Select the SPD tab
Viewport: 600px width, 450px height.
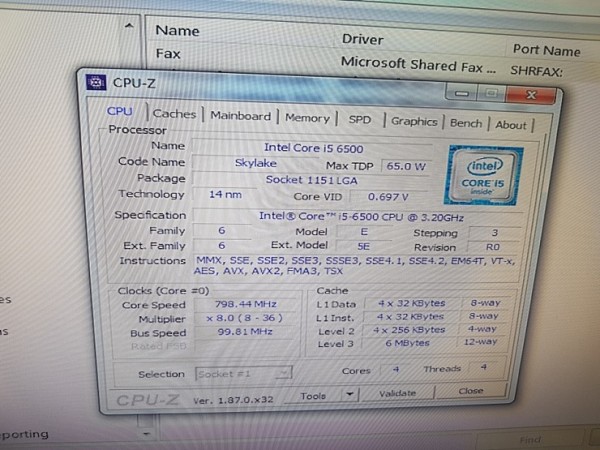[x=360, y=120]
